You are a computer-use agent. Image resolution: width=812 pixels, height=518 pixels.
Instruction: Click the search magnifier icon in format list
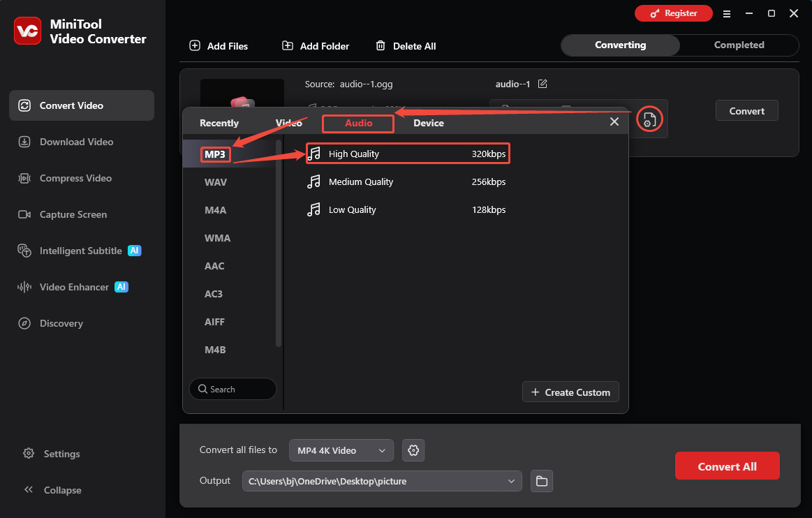(x=203, y=389)
